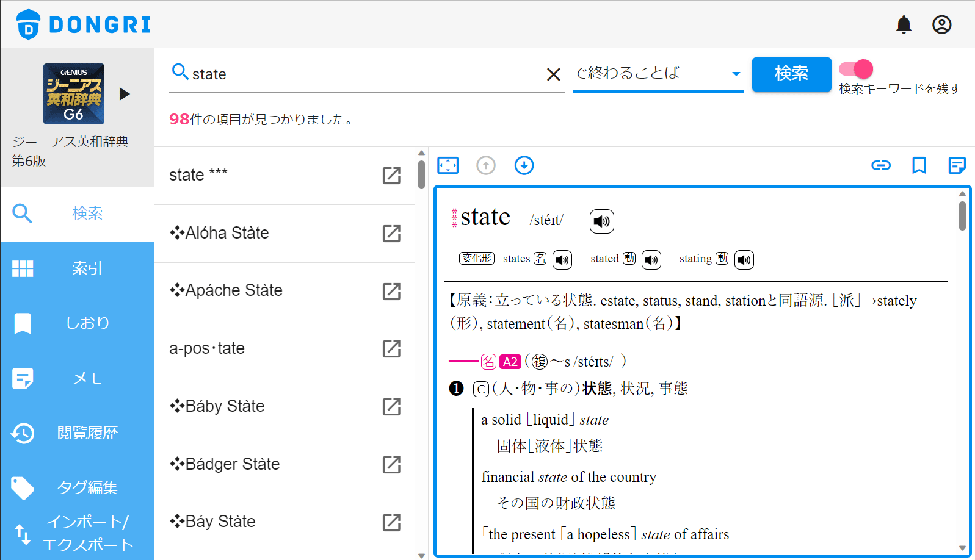Open the メモ sidebar tab

77,378
